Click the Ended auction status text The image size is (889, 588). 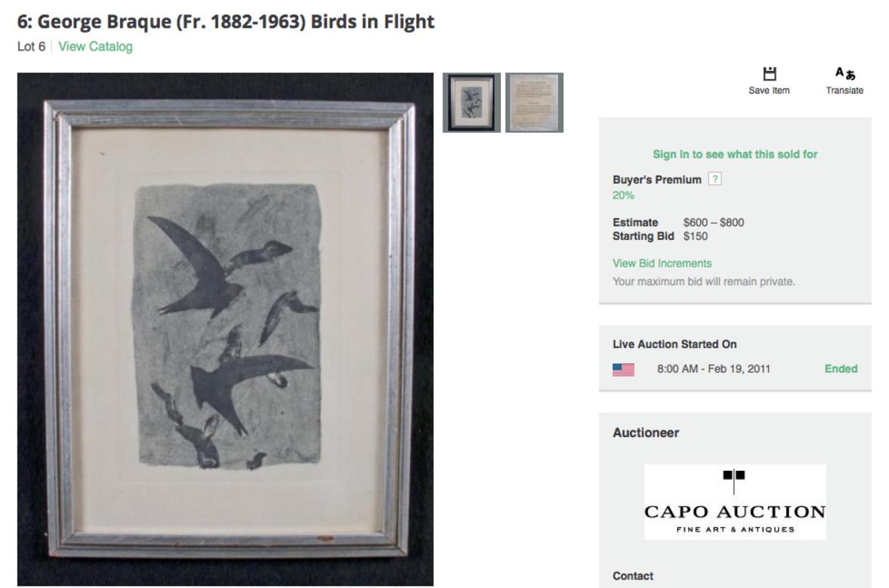(841, 369)
